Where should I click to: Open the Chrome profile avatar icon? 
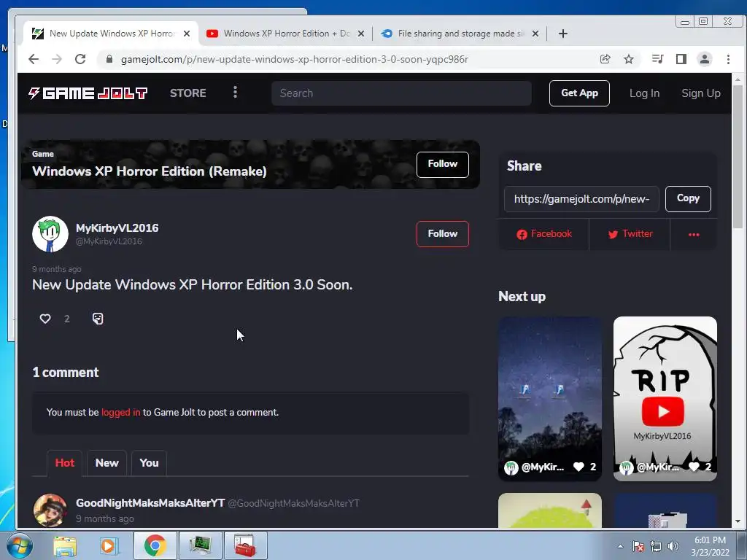click(705, 59)
